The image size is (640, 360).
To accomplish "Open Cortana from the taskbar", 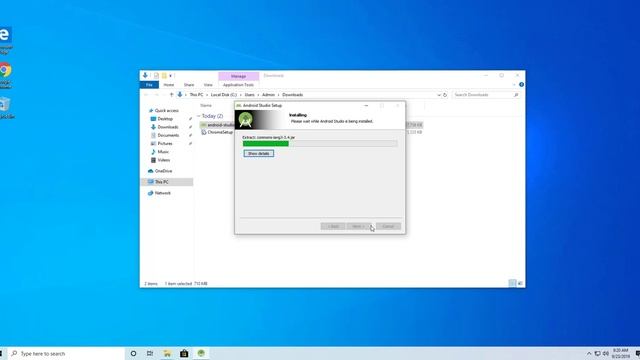I will point(133,353).
